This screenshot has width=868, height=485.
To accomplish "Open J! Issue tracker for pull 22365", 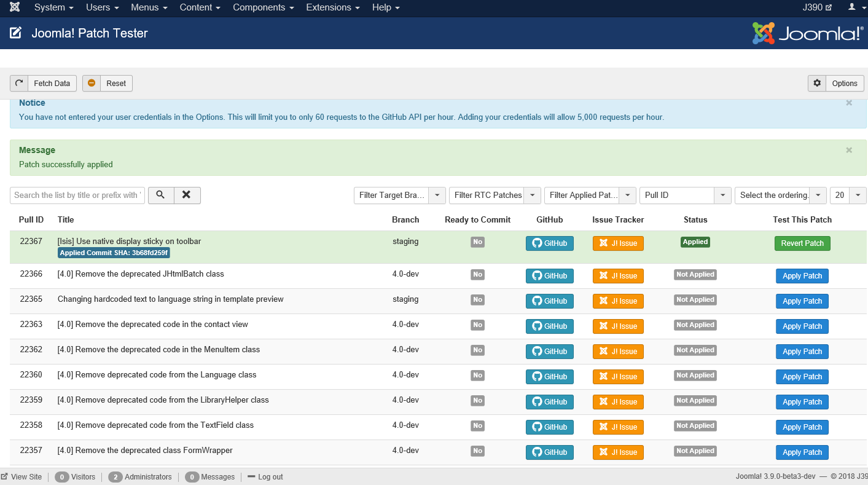I will [x=618, y=301].
